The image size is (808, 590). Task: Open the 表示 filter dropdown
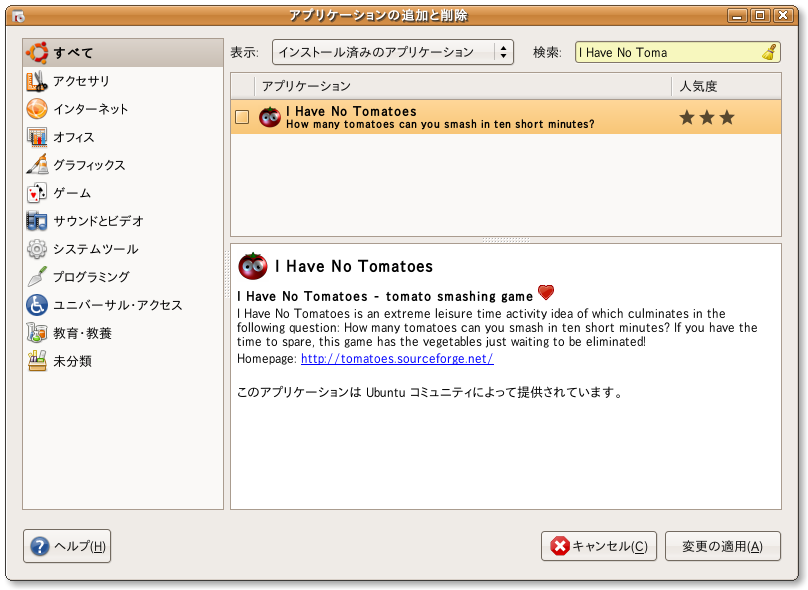(x=393, y=53)
